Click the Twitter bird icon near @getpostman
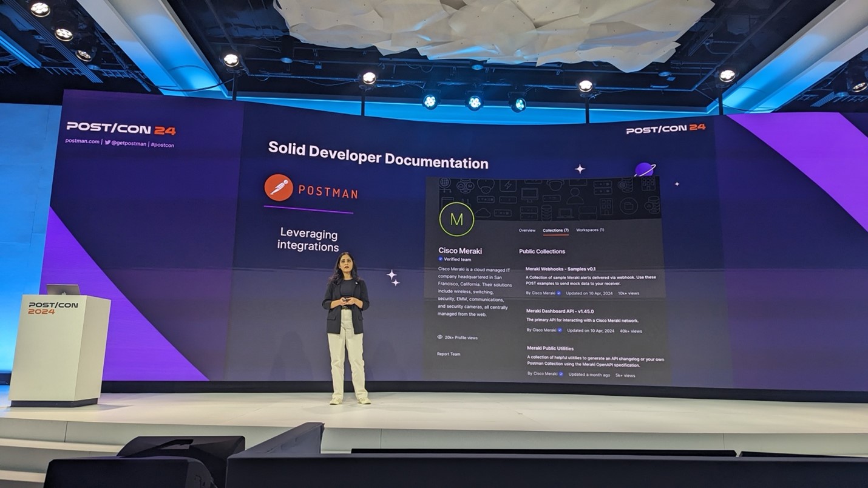 [x=107, y=143]
